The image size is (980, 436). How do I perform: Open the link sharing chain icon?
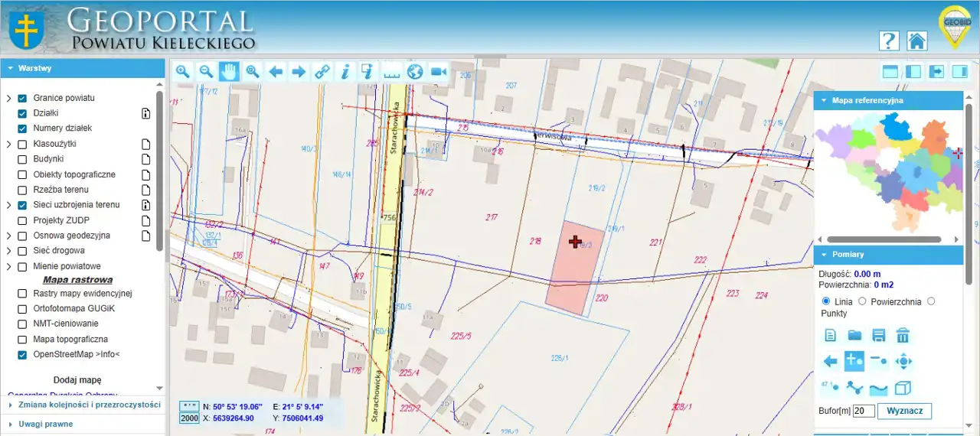(322, 72)
